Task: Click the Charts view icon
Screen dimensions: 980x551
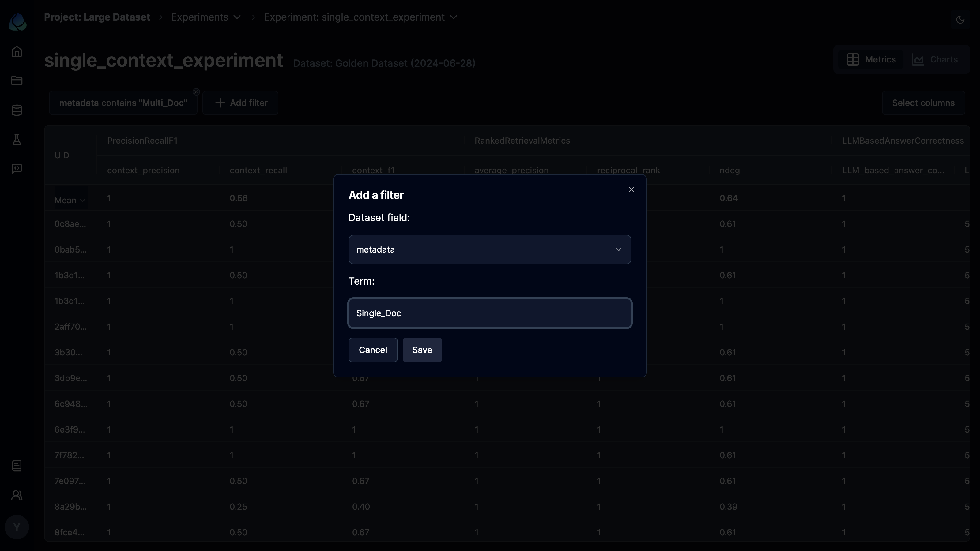Action: pos(918,59)
